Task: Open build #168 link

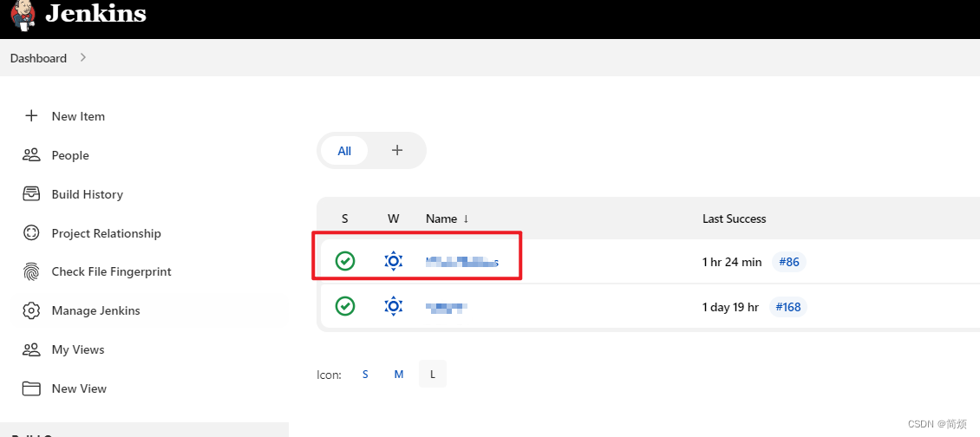Action: click(x=787, y=307)
